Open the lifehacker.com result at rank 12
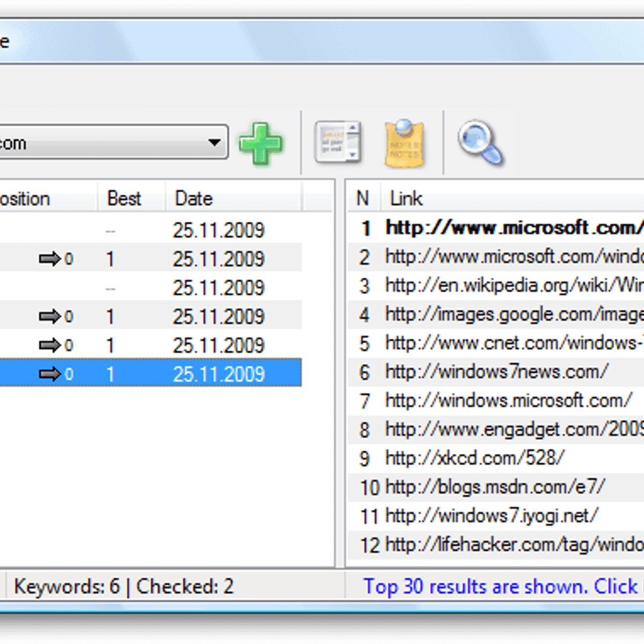Screen dimensions: 644x644 click(x=514, y=545)
